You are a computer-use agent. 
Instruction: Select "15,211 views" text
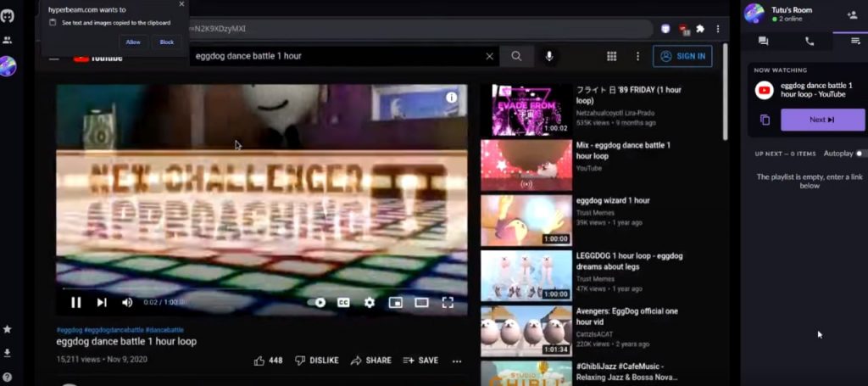78,360
